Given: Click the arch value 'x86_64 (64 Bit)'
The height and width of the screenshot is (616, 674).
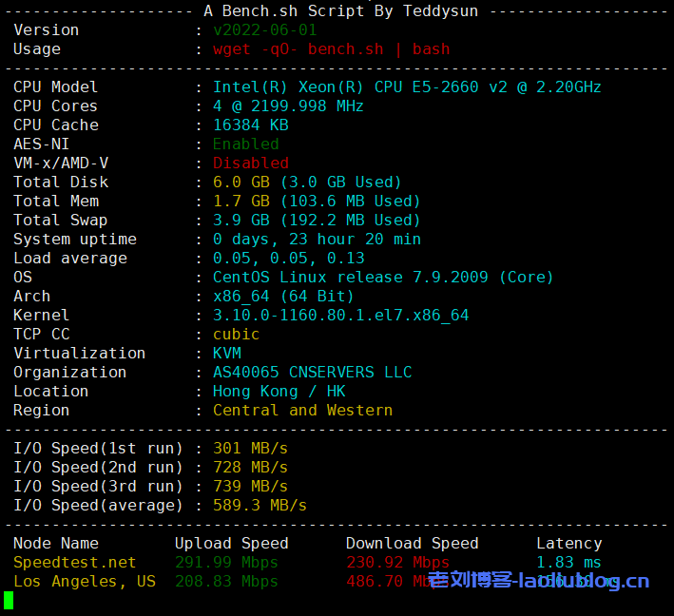Looking at the screenshot, I should (x=283, y=296).
